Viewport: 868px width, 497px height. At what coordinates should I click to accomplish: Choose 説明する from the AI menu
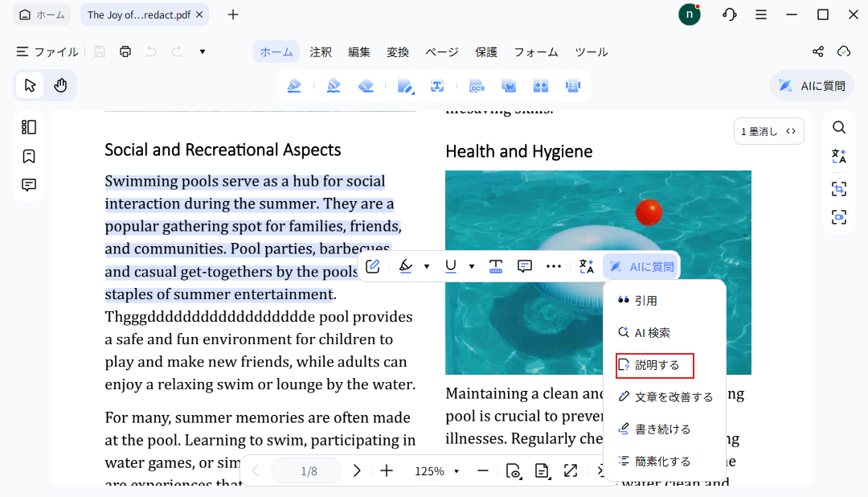[654, 365]
